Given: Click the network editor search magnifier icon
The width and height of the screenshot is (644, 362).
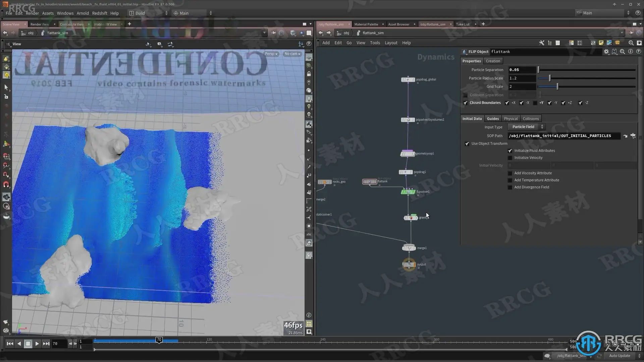Looking at the screenshot, I should [631, 43].
